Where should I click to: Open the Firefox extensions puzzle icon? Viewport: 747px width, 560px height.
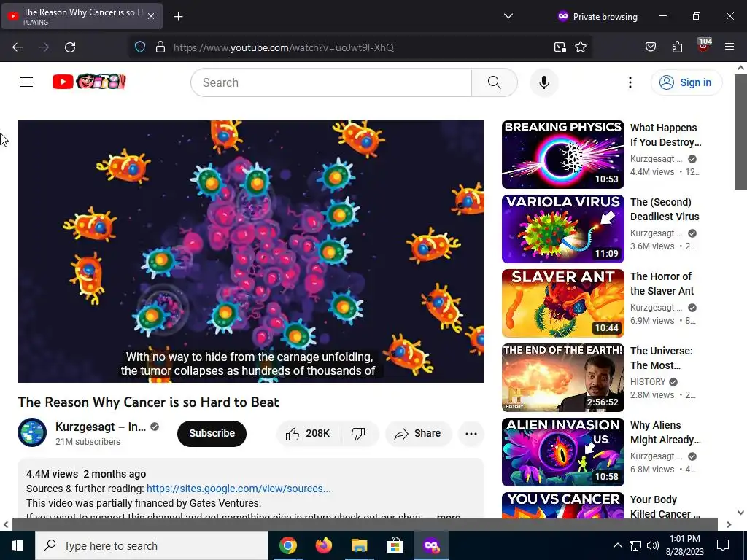click(677, 47)
